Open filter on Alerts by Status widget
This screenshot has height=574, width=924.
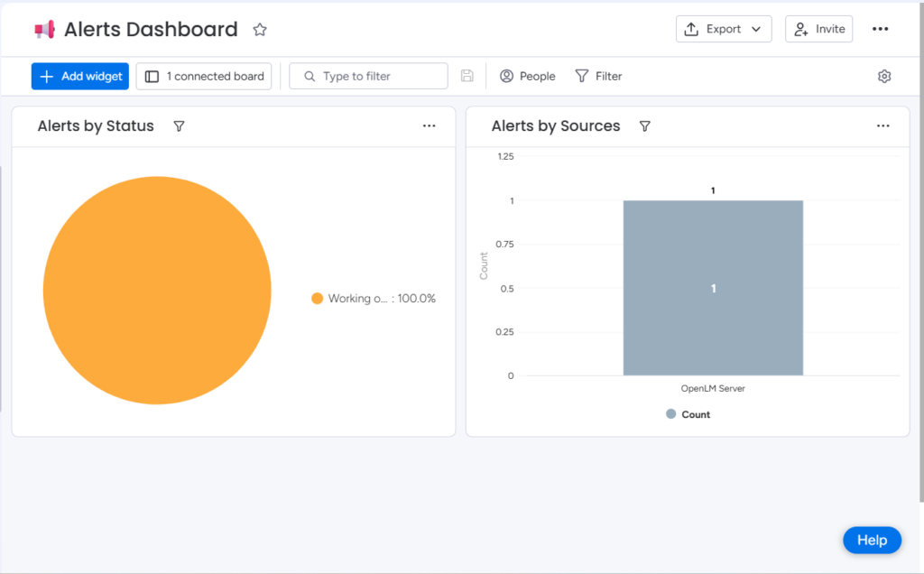[x=179, y=126]
